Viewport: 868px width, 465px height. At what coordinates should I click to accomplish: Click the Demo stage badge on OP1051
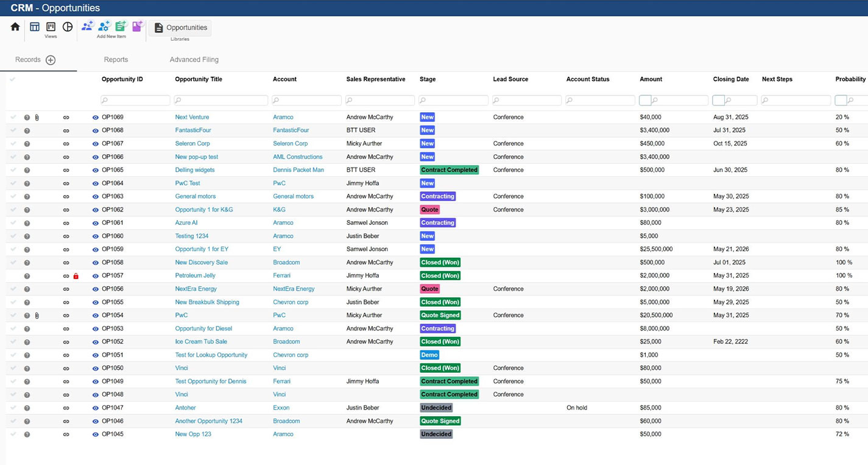[x=429, y=355]
